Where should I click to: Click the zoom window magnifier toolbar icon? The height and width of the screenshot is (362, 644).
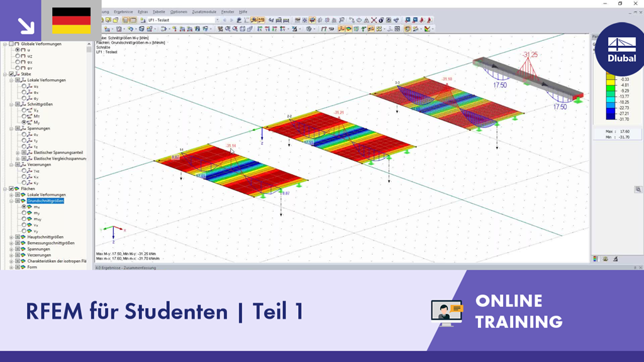tap(228, 29)
